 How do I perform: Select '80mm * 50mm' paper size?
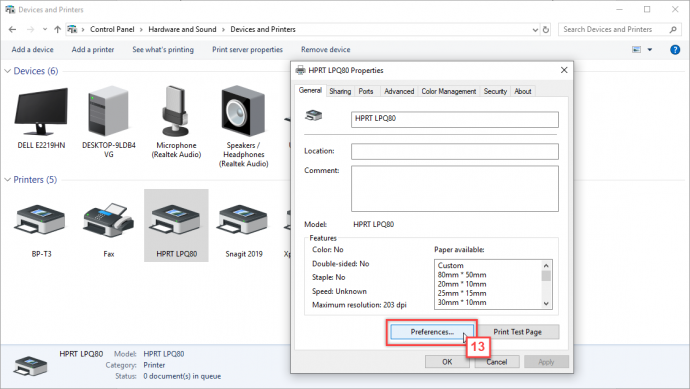(462, 275)
